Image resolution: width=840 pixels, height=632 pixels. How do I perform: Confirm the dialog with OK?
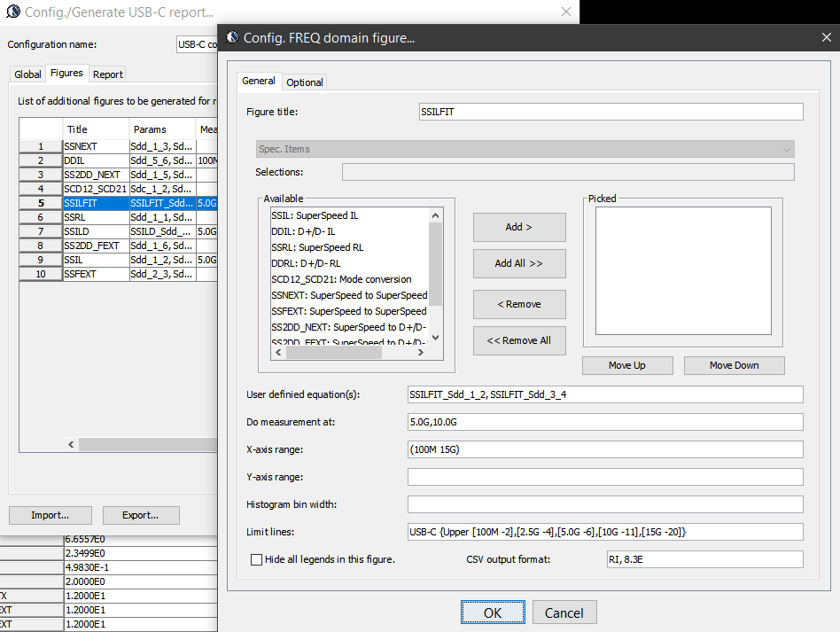pyautogui.click(x=493, y=612)
